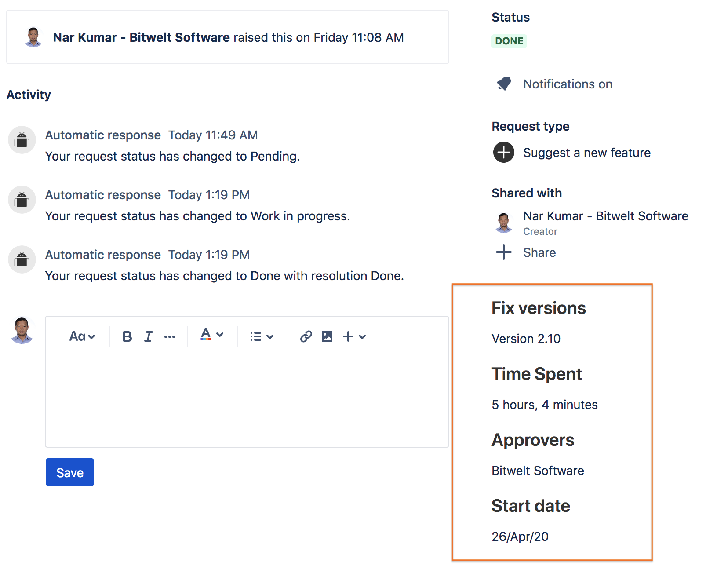Screen dimensions: 728x584
Task: Click the plus icon next to Share
Action: coord(504,252)
